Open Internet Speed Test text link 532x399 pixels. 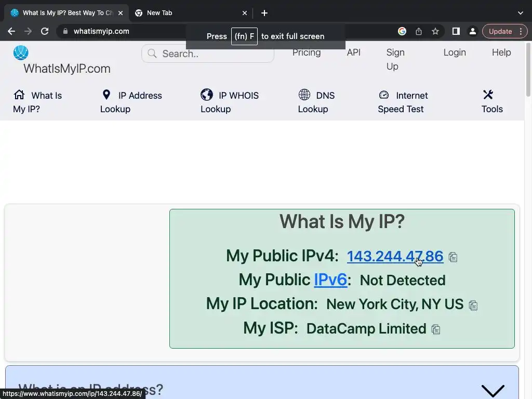(403, 102)
